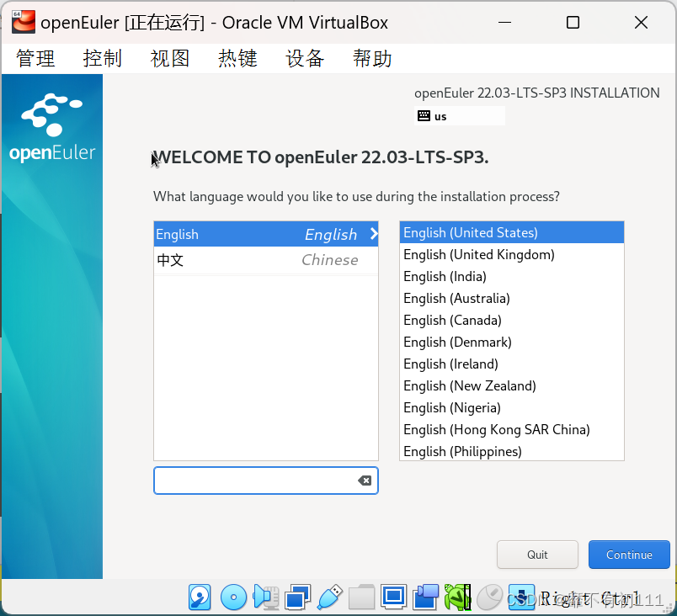Select English in the language list

pyautogui.click(x=266, y=234)
